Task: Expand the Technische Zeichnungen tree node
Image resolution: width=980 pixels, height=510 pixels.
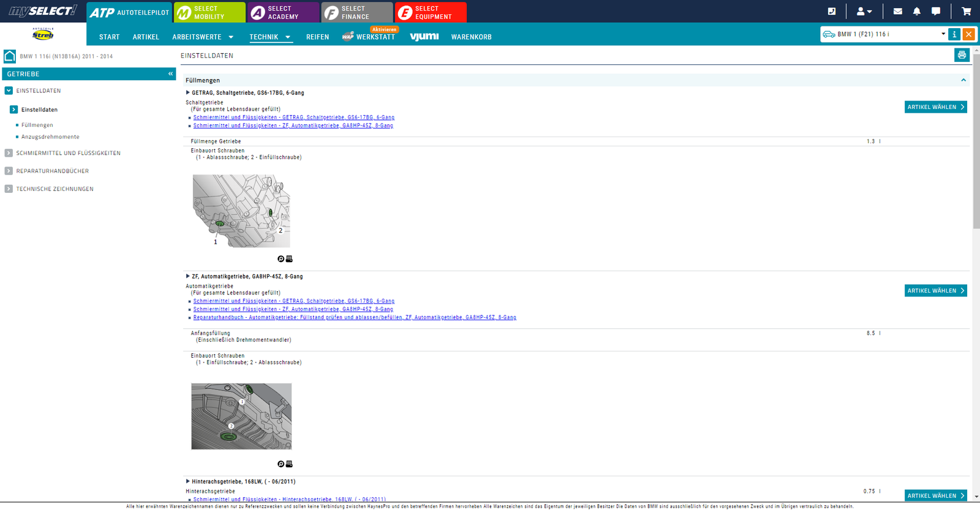Action: point(9,189)
